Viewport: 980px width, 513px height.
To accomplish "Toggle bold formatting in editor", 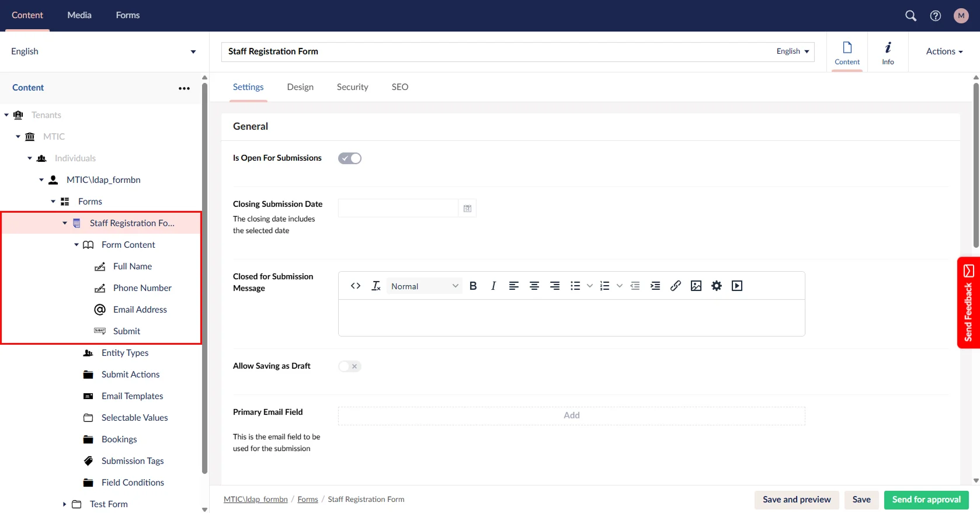I will tap(473, 286).
